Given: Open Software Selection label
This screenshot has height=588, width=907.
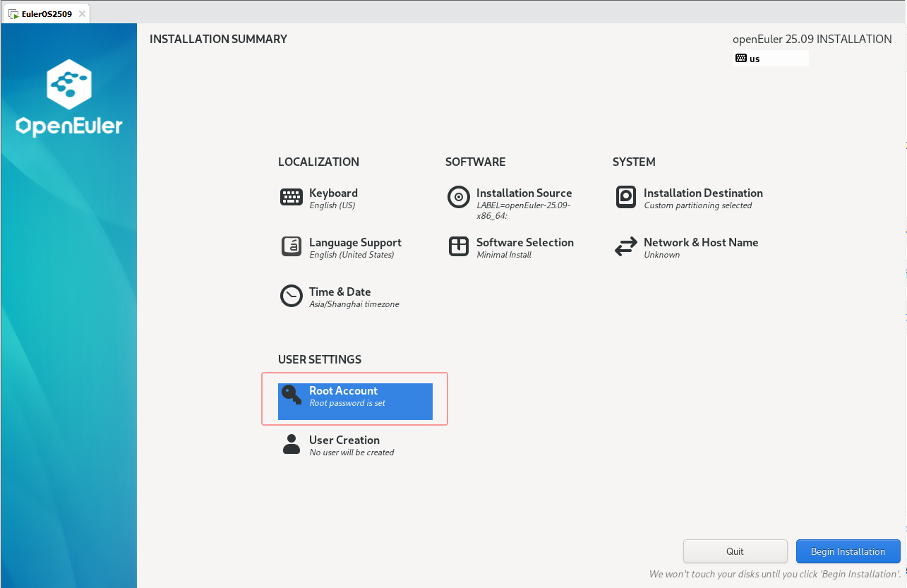Looking at the screenshot, I should click(525, 242).
